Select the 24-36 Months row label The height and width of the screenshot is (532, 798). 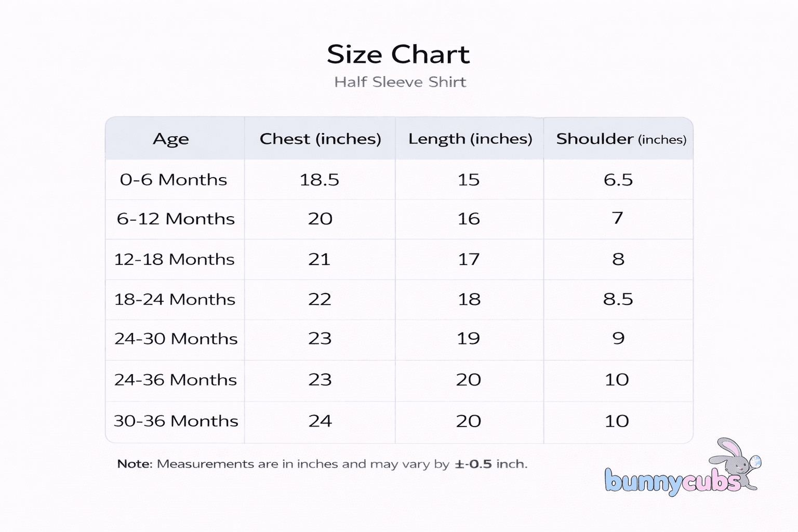tap(176, 380)
